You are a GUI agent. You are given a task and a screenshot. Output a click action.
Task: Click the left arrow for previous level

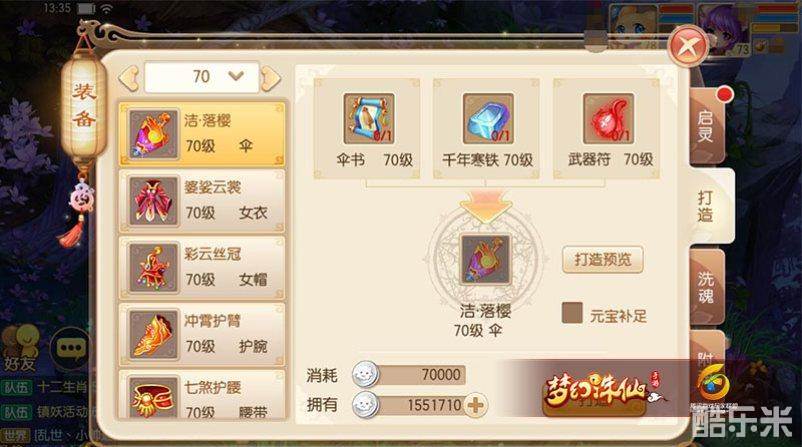pyautogui.click(x=128, y=78)
